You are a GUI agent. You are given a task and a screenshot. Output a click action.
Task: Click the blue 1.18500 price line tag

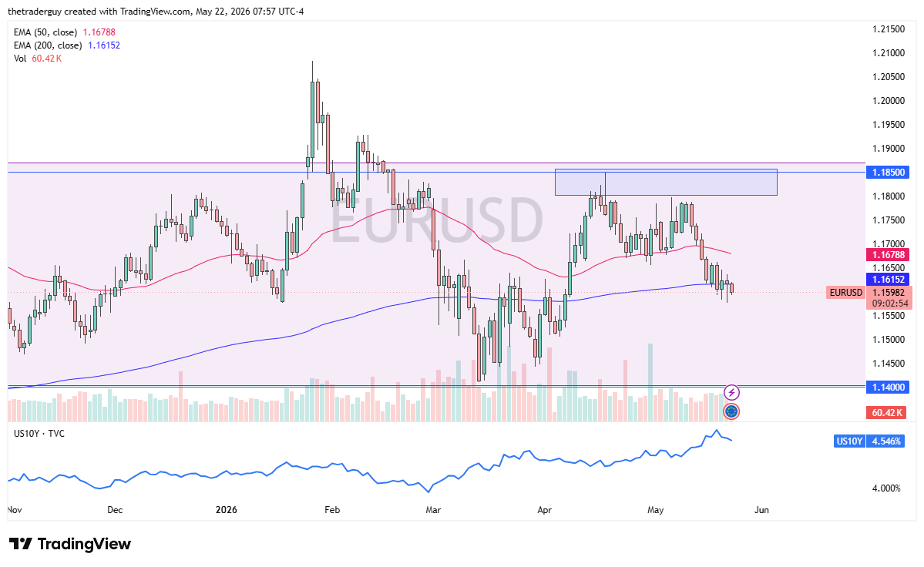(x=888, y=173)
